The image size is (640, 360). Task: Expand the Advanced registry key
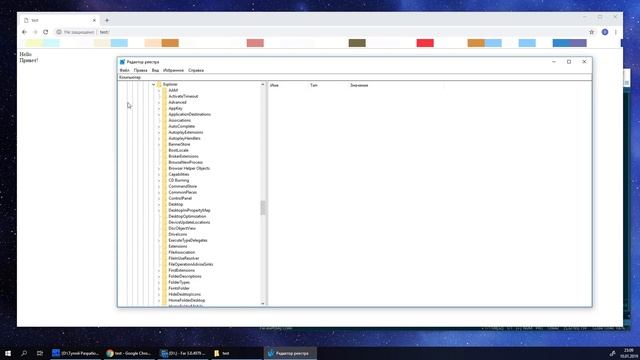pos(159,102)
